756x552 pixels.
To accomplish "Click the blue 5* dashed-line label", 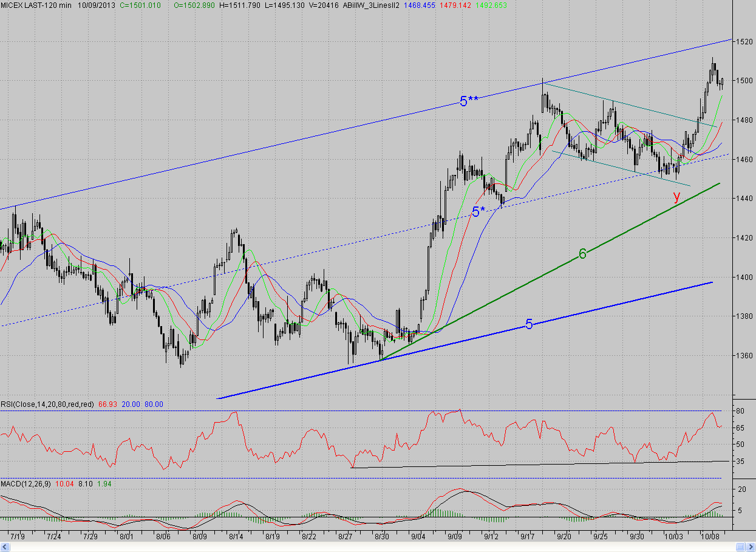I will (478, 211).
